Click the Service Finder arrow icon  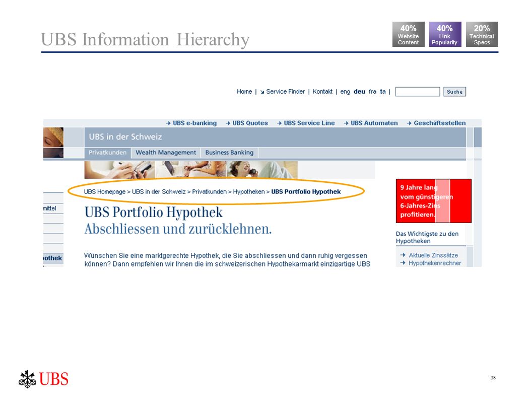click(x=262, y=92)
